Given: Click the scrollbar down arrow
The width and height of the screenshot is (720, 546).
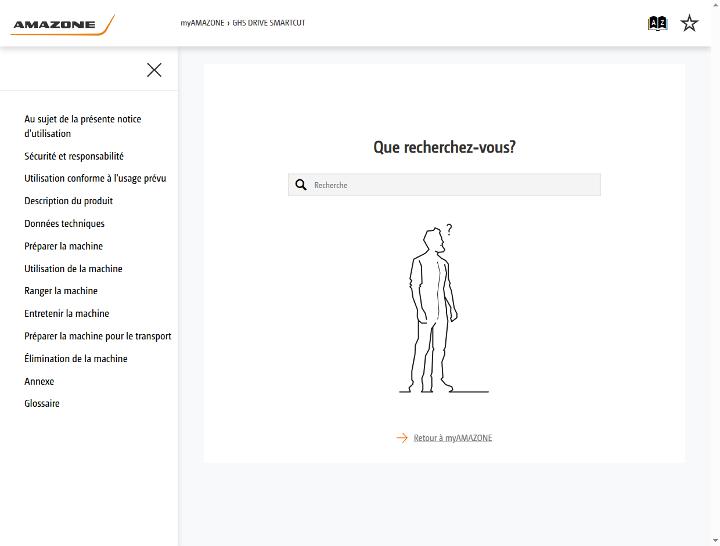Looking at the screenshot, I should 715,541.
